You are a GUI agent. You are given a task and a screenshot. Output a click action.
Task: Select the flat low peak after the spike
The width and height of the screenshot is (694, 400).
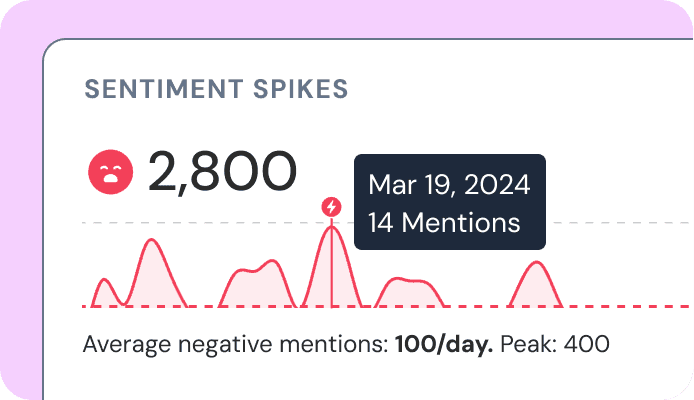coord(409,293)
